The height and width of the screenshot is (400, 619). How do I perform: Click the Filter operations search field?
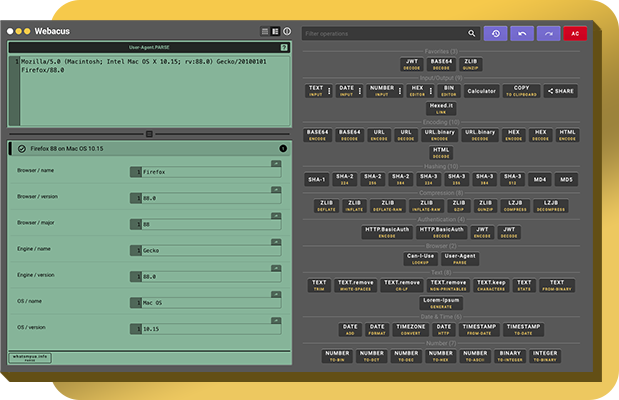tap(383, 34)
